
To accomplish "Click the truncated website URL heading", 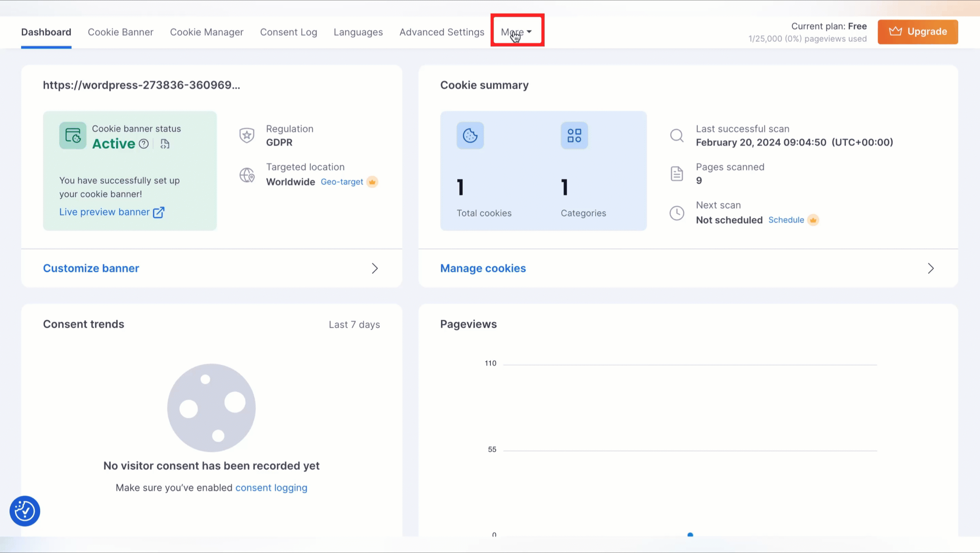I will 141,85.
